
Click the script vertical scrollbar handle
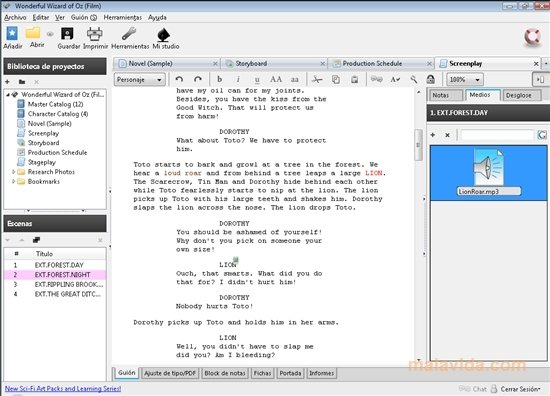click(x=418, y=145)
